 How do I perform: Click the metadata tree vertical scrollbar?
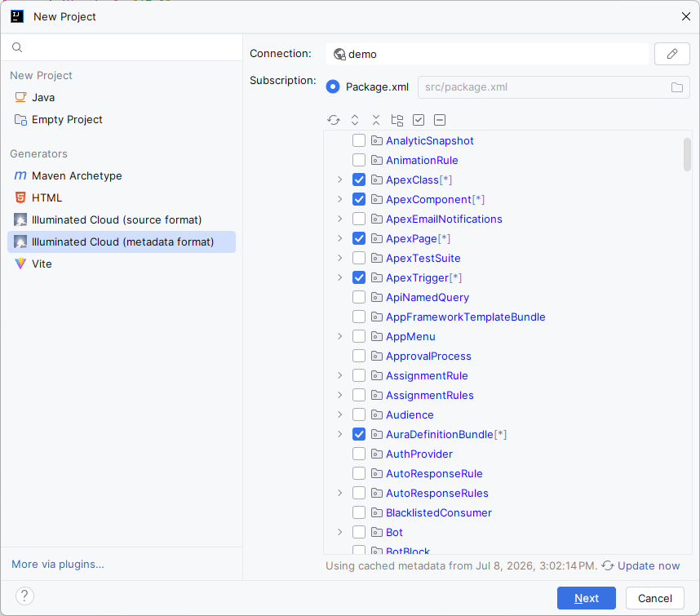coord(687,154)
